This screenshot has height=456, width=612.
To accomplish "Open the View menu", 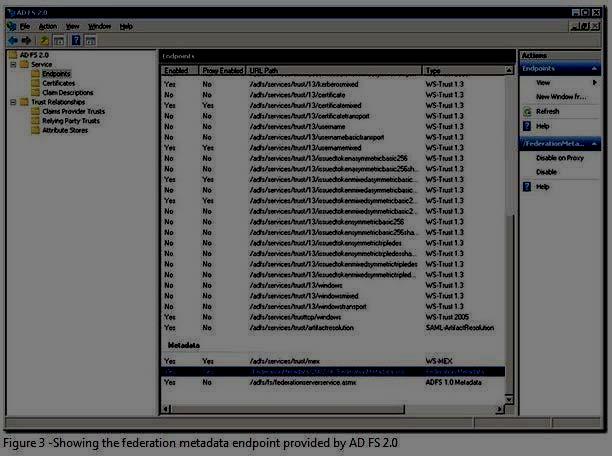I will [73, 27].
